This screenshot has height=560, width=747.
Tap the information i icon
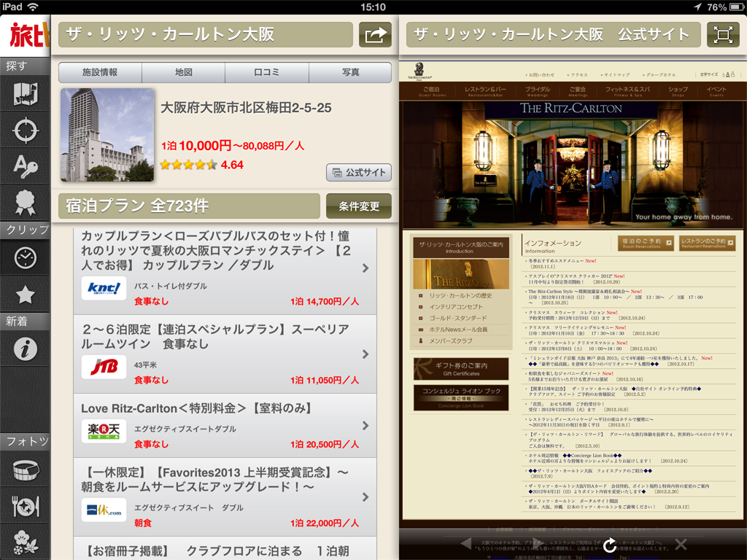point(26,349)
